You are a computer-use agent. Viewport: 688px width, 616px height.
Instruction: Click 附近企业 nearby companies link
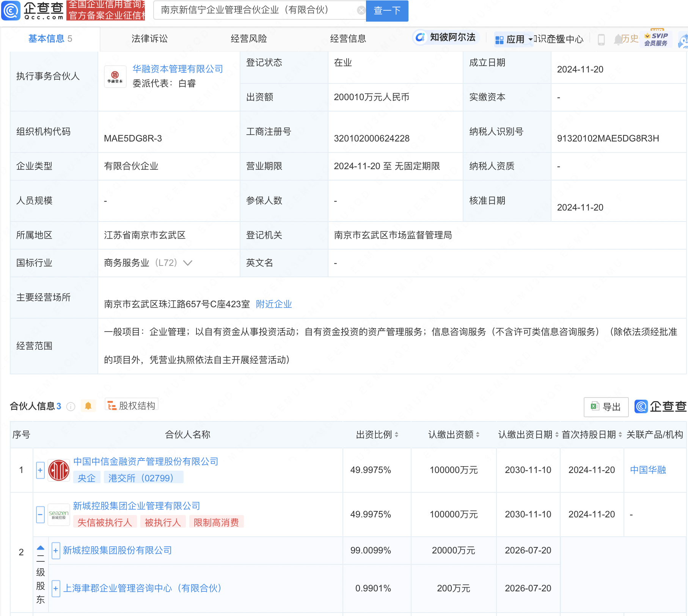click(274, 304)
